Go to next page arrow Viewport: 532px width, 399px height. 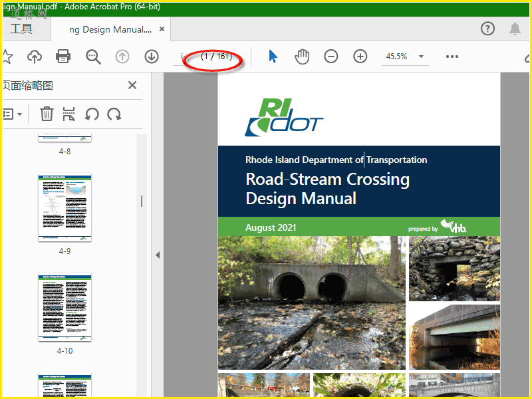(152, 57)
